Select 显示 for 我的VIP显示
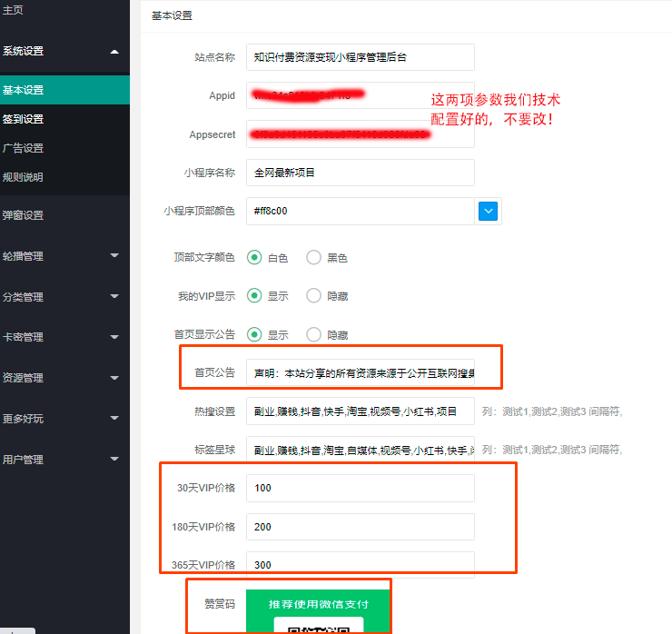This screenshot has width=672, height=634. click(254, 296)
